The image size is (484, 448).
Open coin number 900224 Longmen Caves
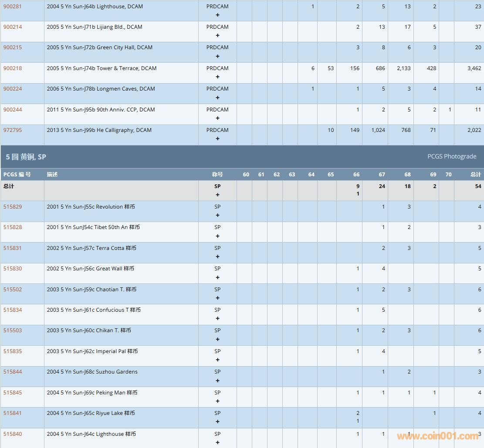coord(13,89)
